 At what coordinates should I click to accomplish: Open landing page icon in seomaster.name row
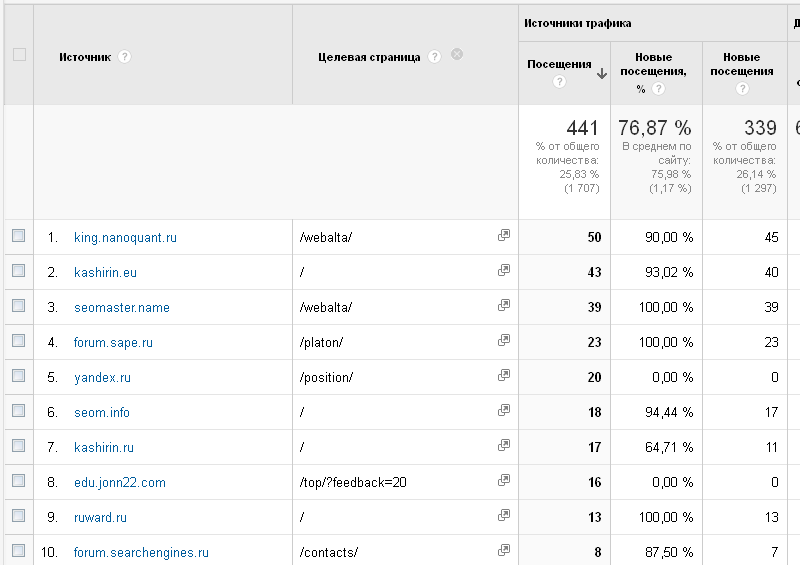pyautogui.click(x=504, y=305)
